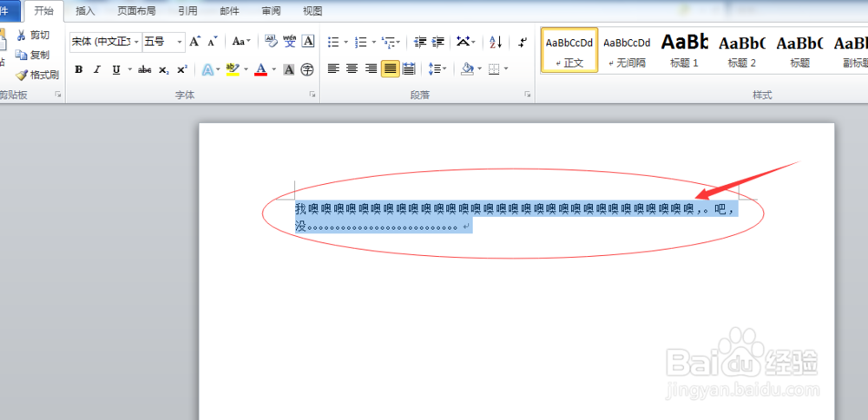The width and height of the screenshot is (868, 420).
Task: Apply superscript formatting
Action: click(x=182, y=69)
